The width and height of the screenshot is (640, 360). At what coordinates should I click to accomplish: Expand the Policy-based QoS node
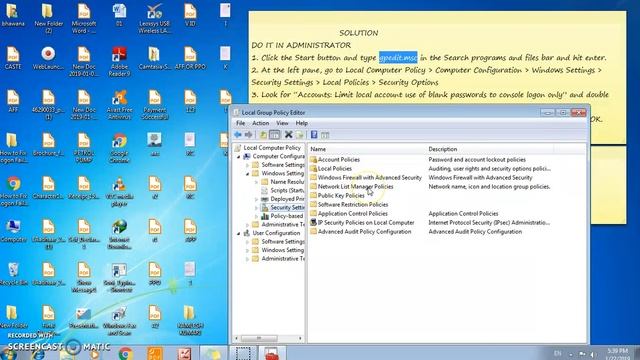pyautogui.click(x=256, y=216)
